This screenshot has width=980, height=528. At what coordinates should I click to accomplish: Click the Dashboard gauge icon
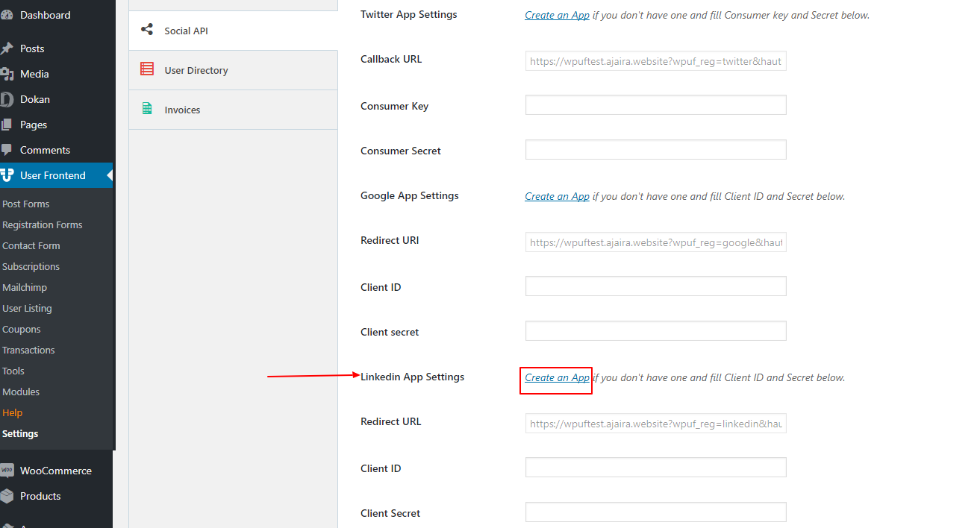7,15
